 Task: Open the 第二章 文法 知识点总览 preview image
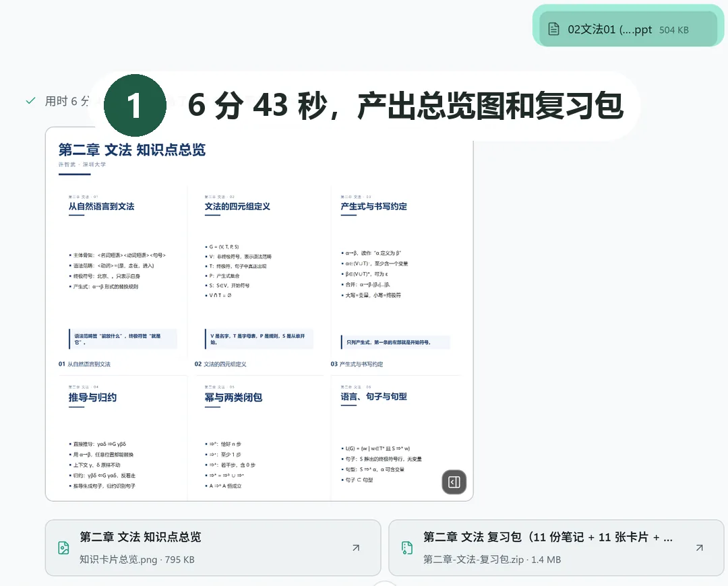pyautogui.click(x=259, y=314)
